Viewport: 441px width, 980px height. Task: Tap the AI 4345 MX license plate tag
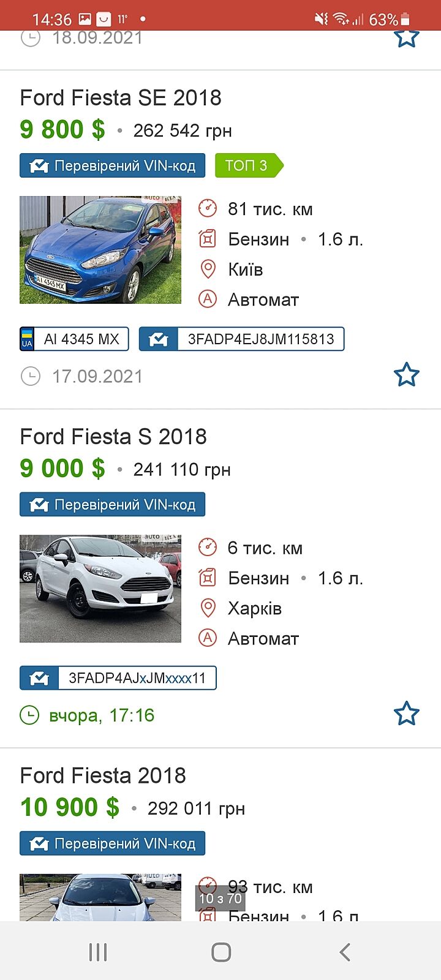pos(74,339)
